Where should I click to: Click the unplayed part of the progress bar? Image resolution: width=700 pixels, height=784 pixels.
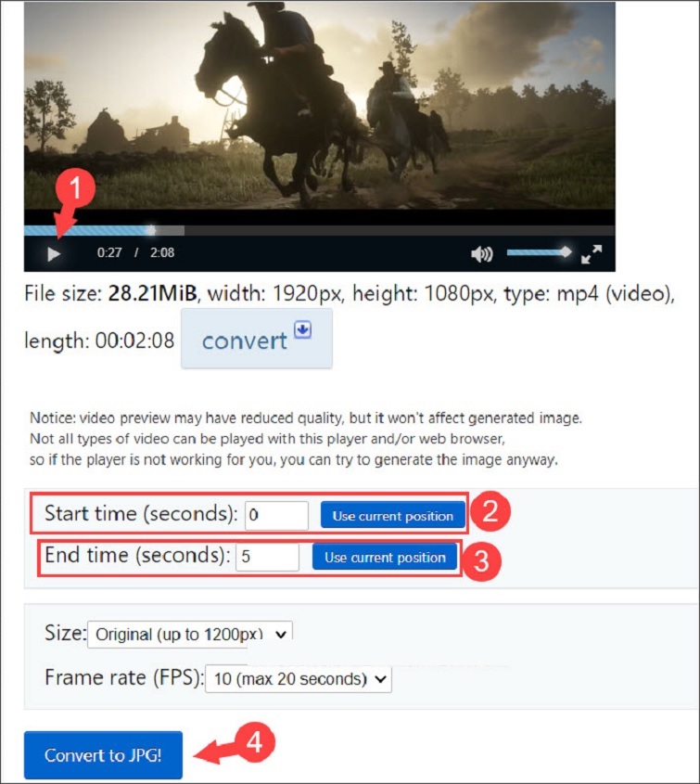click(400, 230)
